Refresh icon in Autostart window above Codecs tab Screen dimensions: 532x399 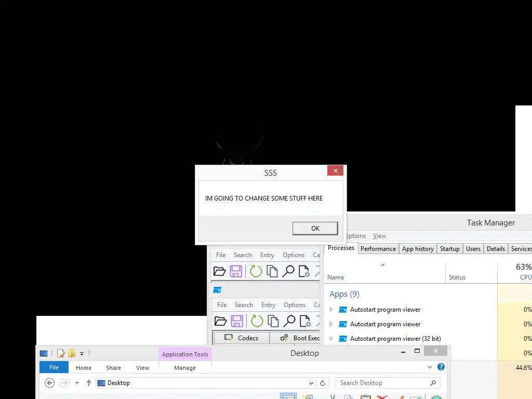(x=257, y=321)
